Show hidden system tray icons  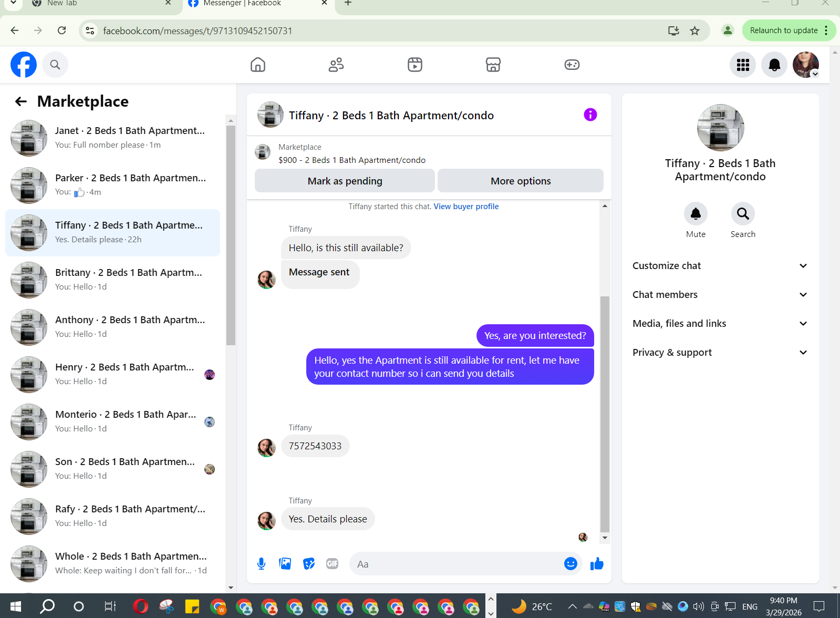tap(573, 606)
